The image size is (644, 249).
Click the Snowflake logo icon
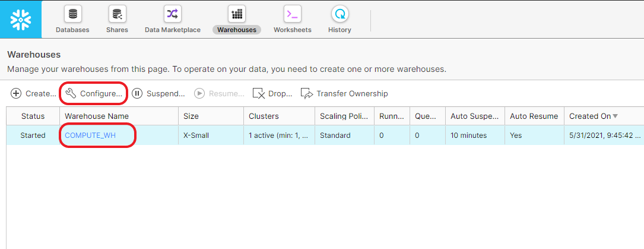tap(21, 19)
